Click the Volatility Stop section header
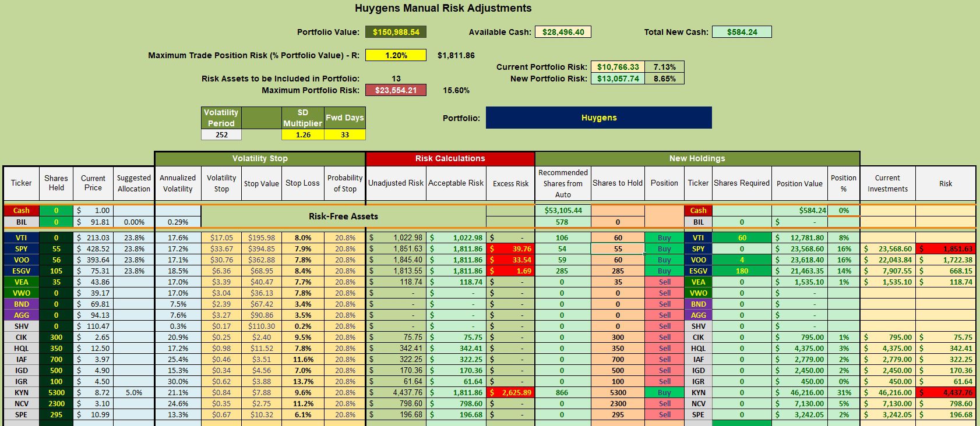Screen dimensions: 980x426 260,158
